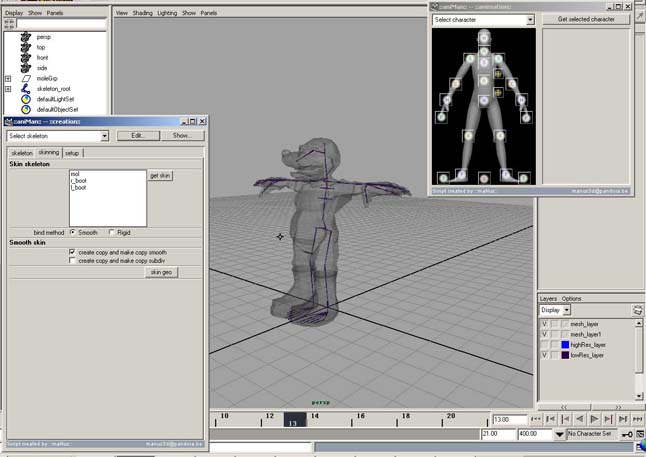Click the persp camera icon in the outliner
The width and height of the screenshot is (646, 457).
tap(26, 37)
